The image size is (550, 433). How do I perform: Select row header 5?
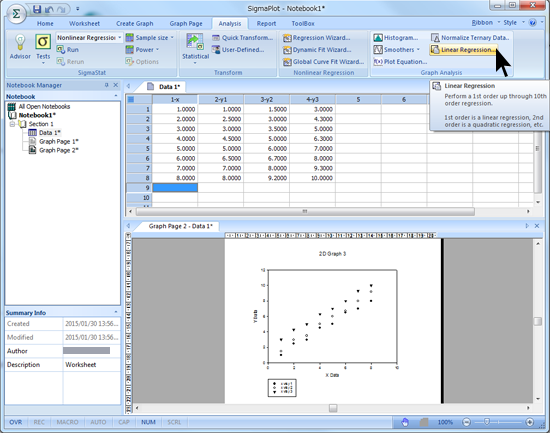pyautogui.click(x=139, y=148)
